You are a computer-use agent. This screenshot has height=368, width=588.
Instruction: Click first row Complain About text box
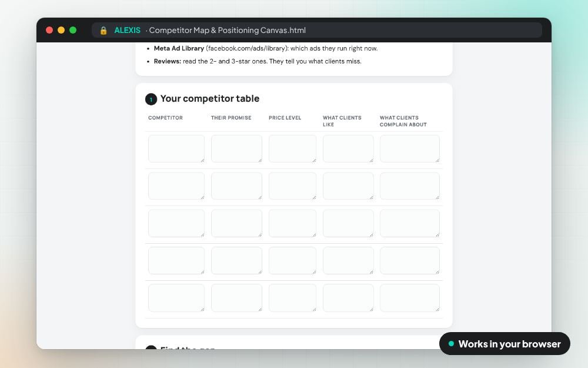click(410, 149)
